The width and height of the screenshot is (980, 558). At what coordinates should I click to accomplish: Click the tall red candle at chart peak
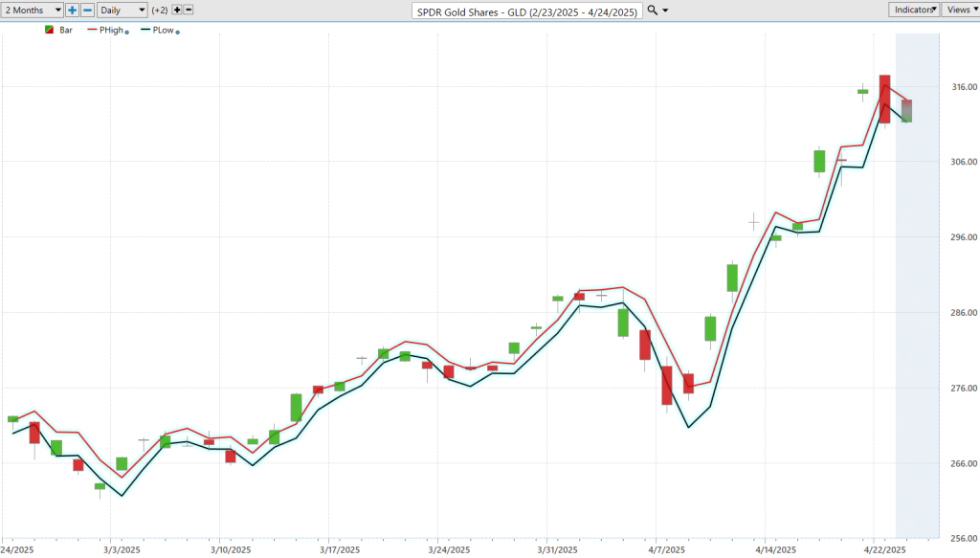pos(884,100)
